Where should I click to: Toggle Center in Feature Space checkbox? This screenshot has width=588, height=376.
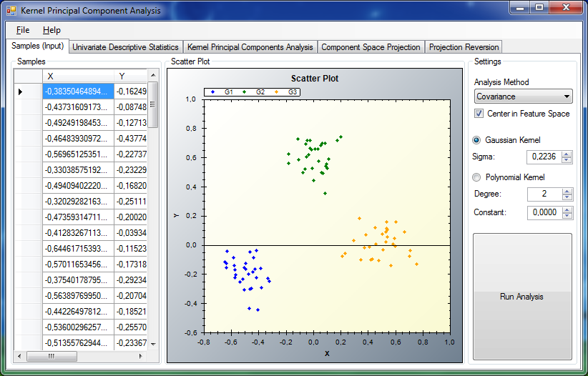479,114
